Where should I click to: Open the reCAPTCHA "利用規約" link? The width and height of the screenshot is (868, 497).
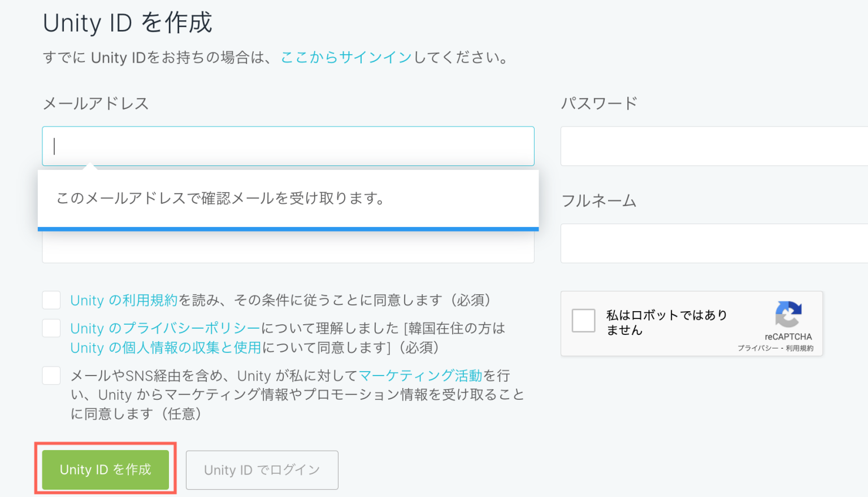pos(800,348)
